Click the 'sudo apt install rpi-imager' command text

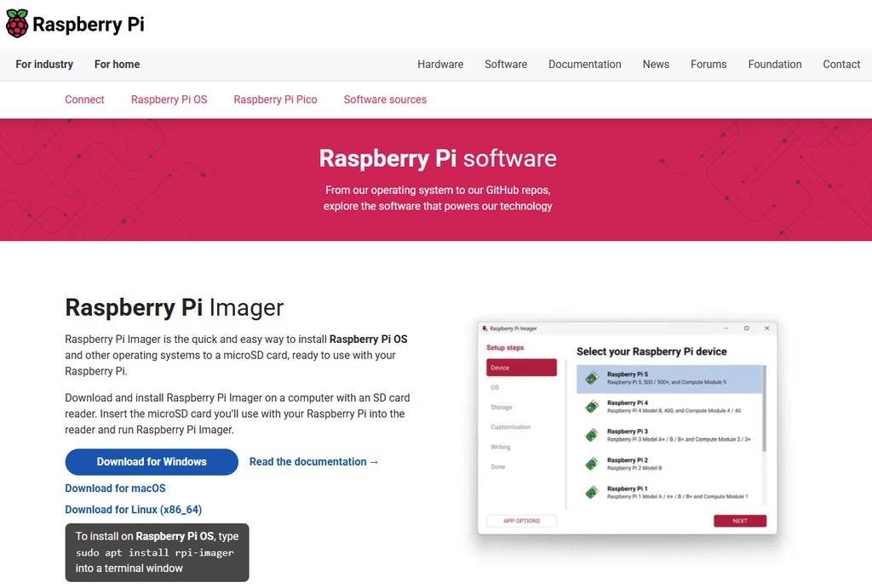(x=155, y=552)
